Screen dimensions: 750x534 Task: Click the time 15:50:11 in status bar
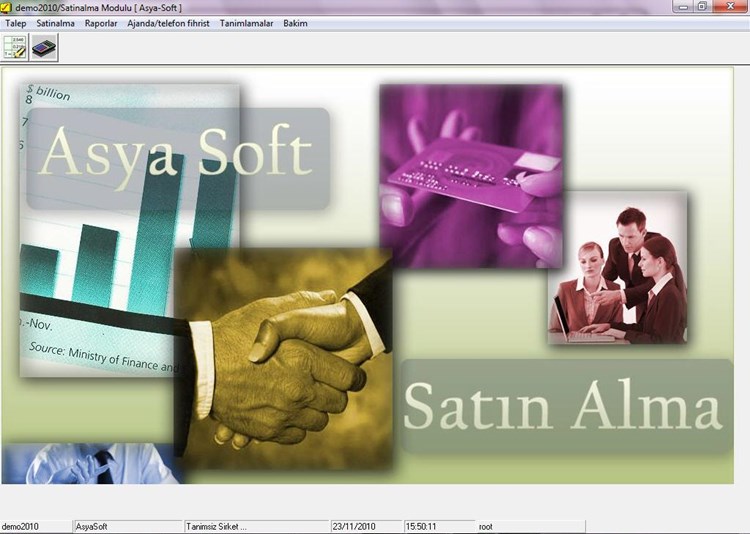click(440, 526)
